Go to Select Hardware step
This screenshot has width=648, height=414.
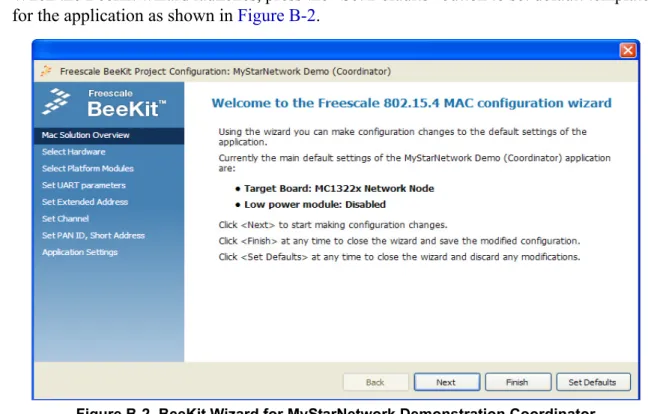(74, 152)
